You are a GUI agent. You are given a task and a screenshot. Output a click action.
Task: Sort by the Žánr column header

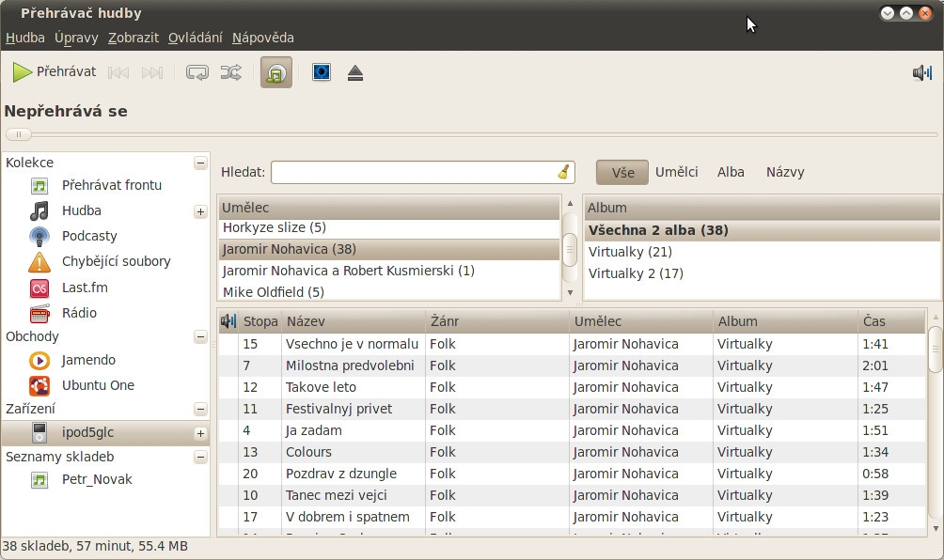pyautogui.click(x=497, y=321)
